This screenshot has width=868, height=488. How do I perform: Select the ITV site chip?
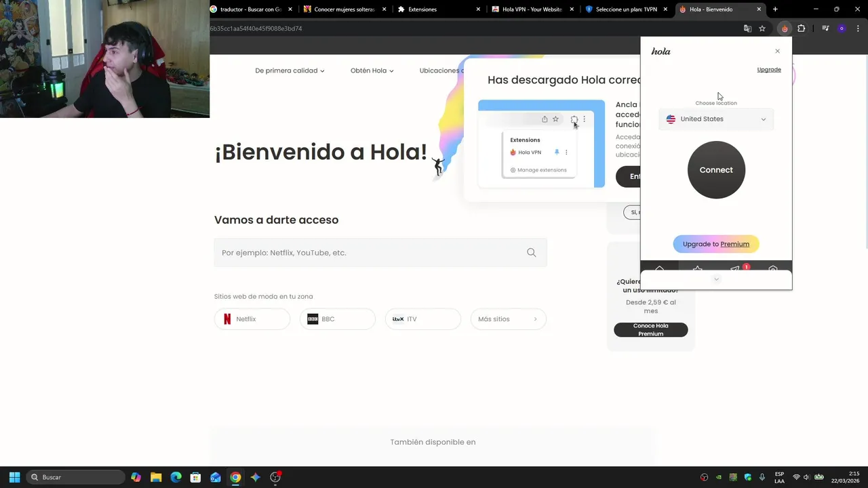(x=423, y=319)
